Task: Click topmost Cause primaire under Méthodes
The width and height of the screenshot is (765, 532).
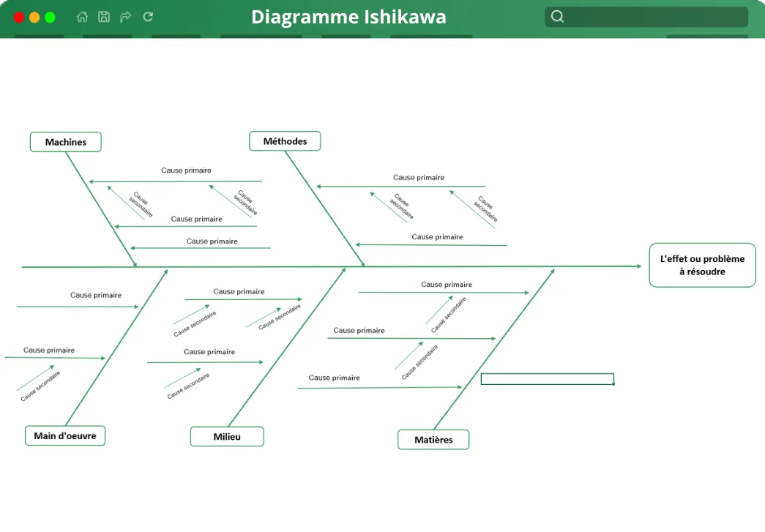Action: [419, 178]
